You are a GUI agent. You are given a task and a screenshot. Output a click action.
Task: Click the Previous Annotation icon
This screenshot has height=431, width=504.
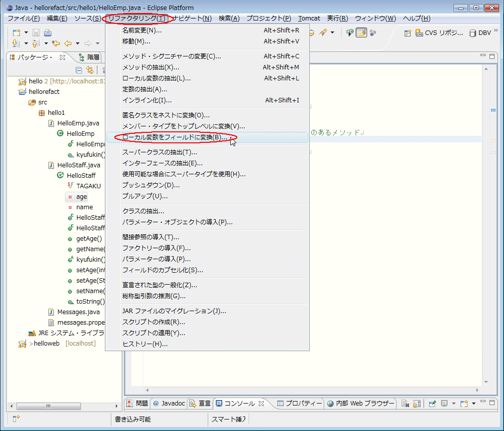coord(35,43)
